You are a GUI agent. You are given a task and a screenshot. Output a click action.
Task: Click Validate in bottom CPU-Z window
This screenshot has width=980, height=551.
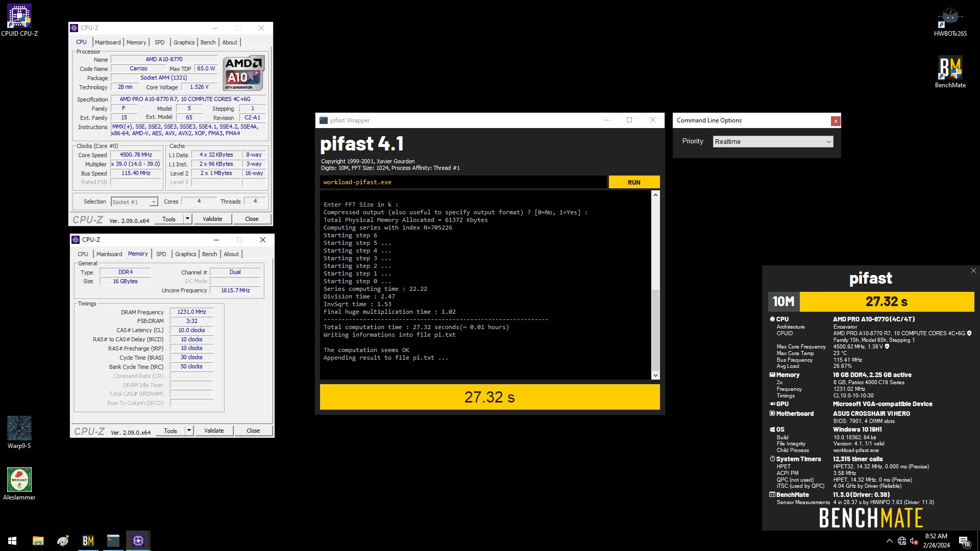point(214,431)
